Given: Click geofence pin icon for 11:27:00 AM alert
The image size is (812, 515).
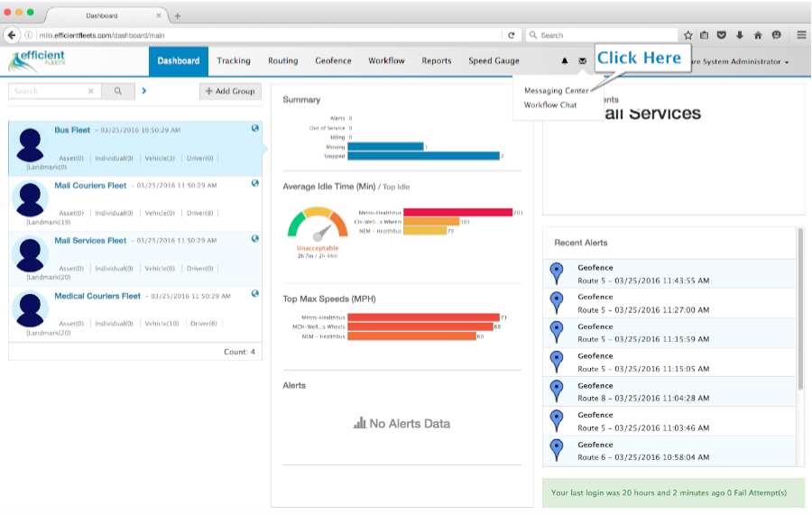Looking at the screenshot, I should click(x=557, y=303).
